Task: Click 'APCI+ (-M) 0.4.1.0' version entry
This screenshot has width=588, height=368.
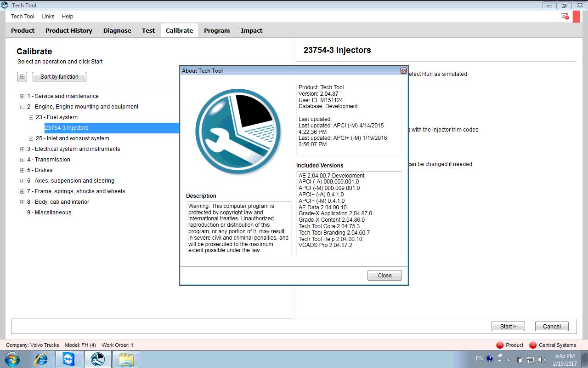Action: tap(322, 201)
